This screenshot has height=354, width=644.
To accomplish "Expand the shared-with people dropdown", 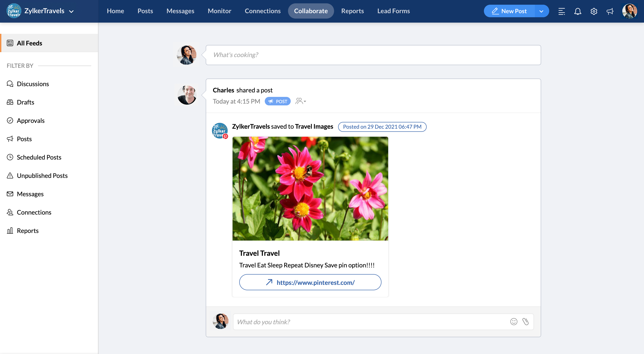I will coord(301,101).
